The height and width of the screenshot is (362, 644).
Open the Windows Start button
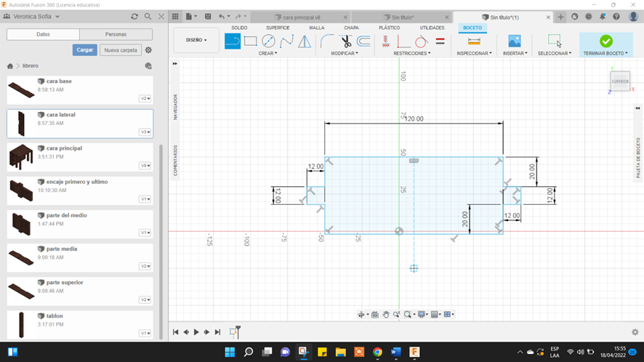[x=230, y=352]
